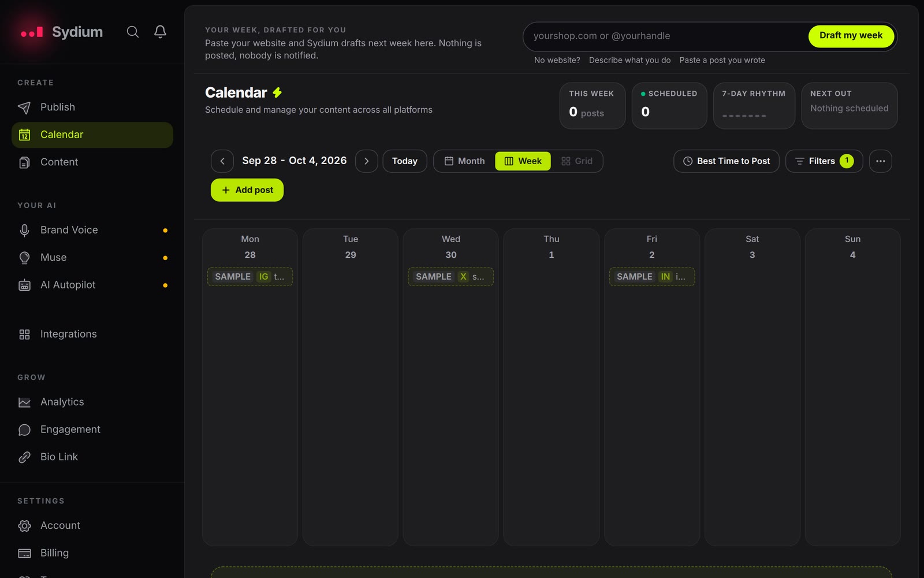The width and height of the screenshot is (924, 578).
Task: Click Draft my week button
Action: 851,36
